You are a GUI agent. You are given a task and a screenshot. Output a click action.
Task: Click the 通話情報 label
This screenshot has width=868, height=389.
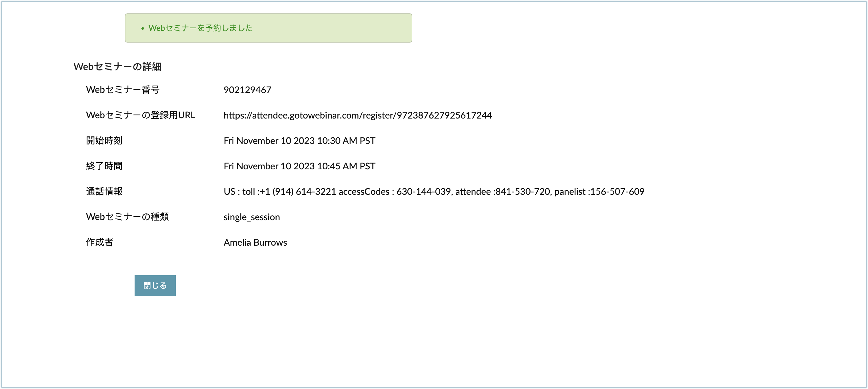tap(104, 191)
